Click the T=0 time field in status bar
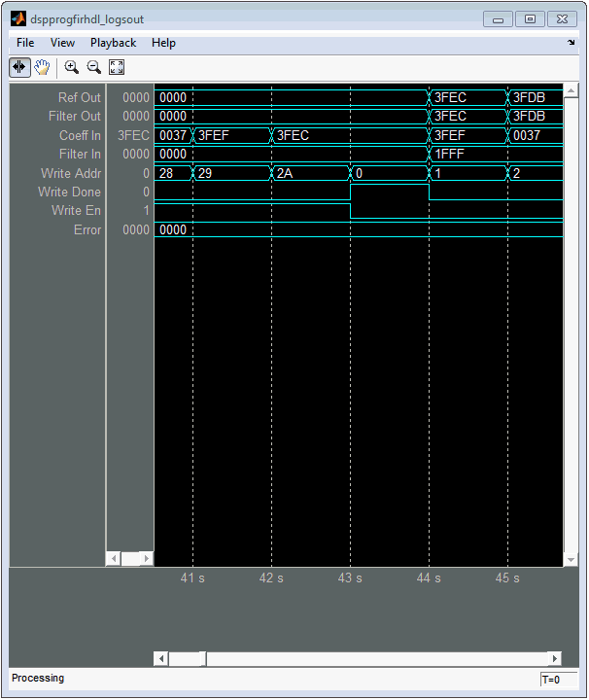The image size is (589, 700). click(x=558, y=679)
